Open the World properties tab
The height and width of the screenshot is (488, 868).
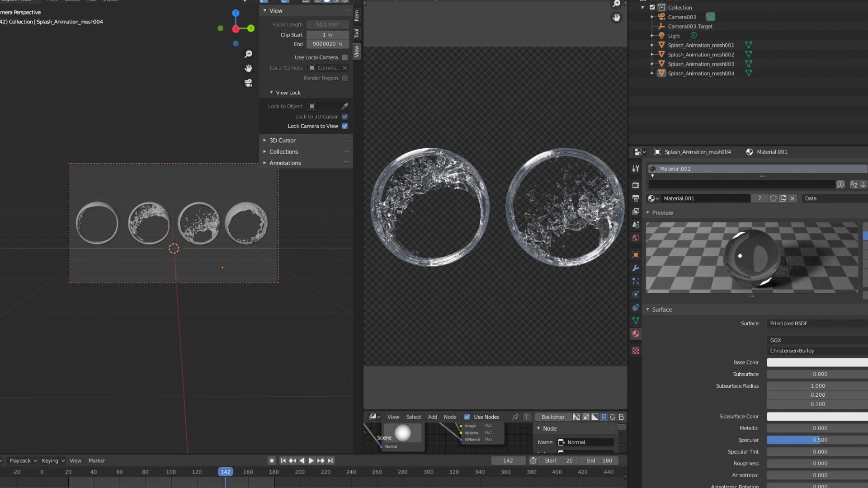click(x=636, y=238)
